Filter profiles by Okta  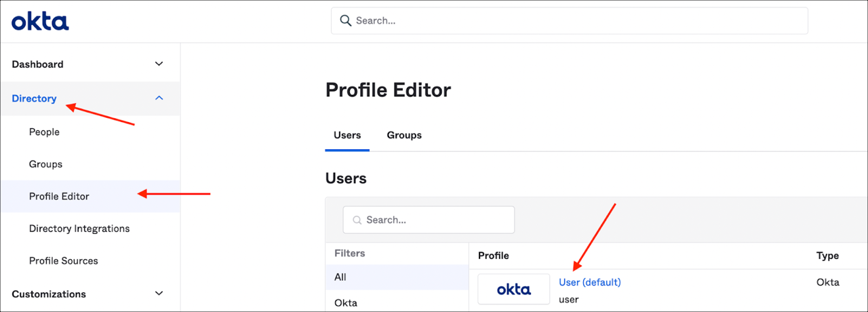click(x=346, y=303)
